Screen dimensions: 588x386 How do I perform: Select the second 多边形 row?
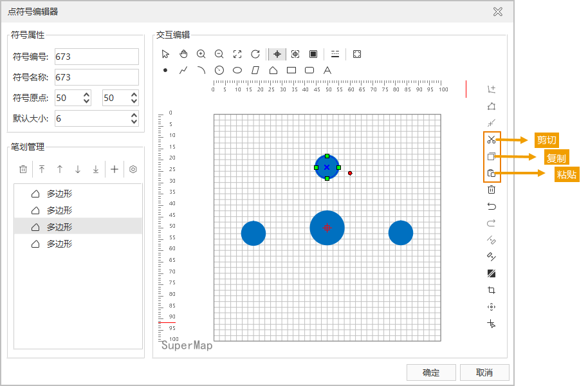(78, 210)
